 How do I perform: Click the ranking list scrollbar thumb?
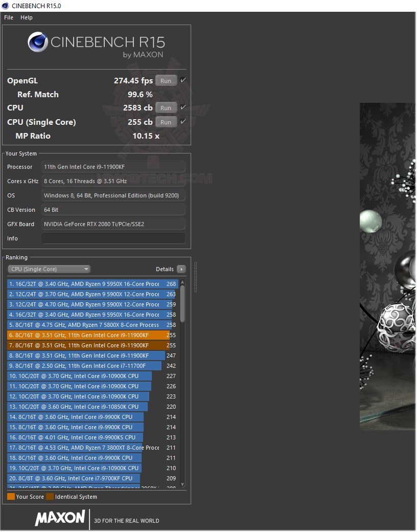(183, 304)
